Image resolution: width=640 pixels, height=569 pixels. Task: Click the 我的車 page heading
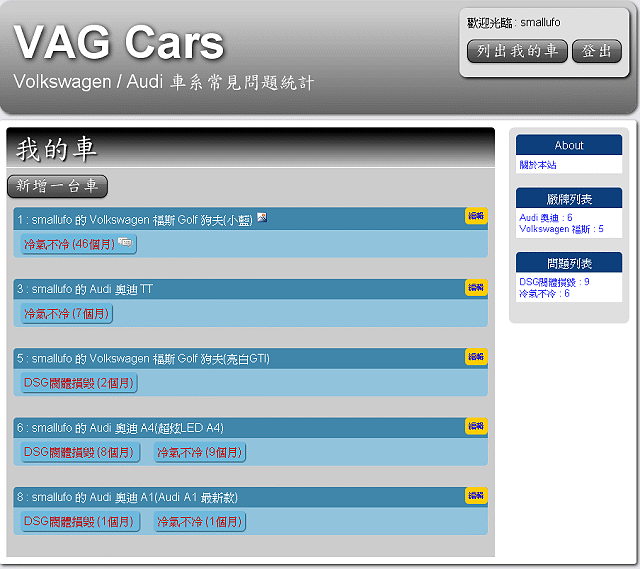click(56, 149)
